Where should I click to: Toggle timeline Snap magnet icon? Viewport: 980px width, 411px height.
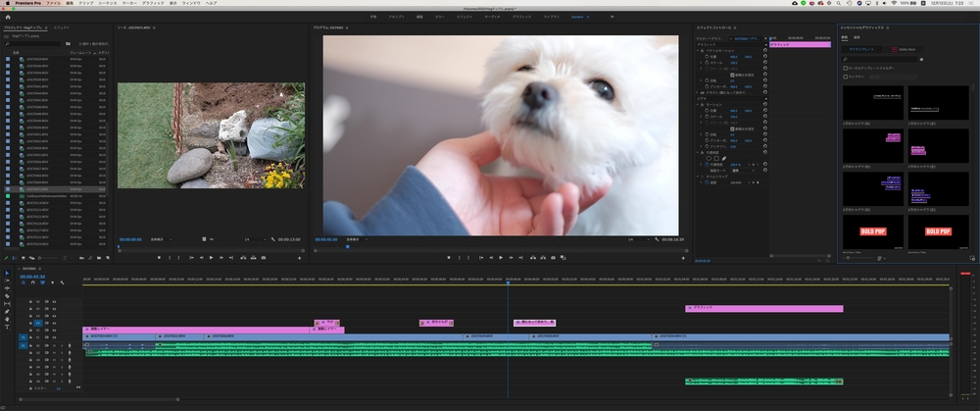pyautogui.click(x=33, y=283)
